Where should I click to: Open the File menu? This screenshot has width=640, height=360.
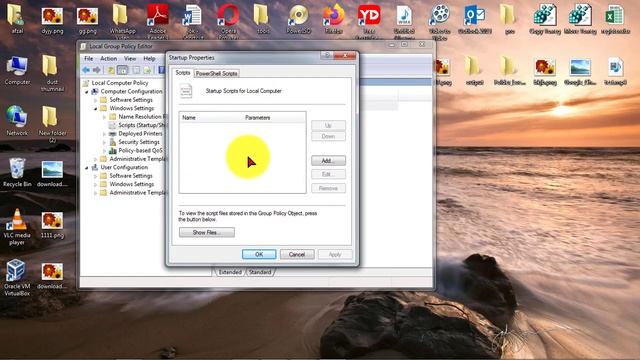pyautogui.click(x=89, y=59)
